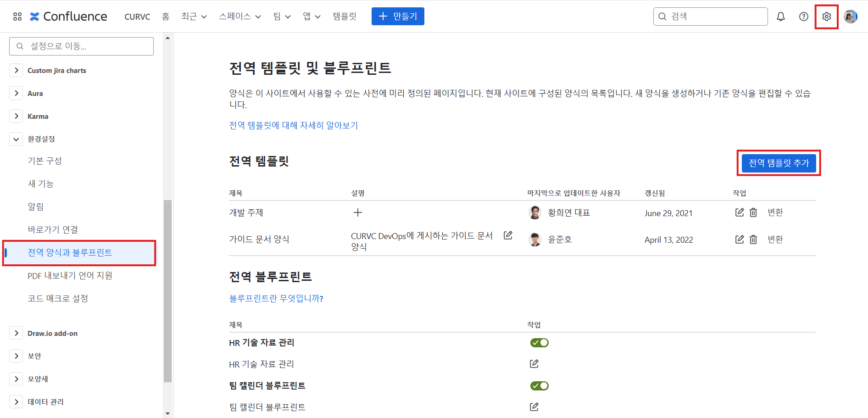Open the 템플릿 menu in top navigation

tap(345, 17)
